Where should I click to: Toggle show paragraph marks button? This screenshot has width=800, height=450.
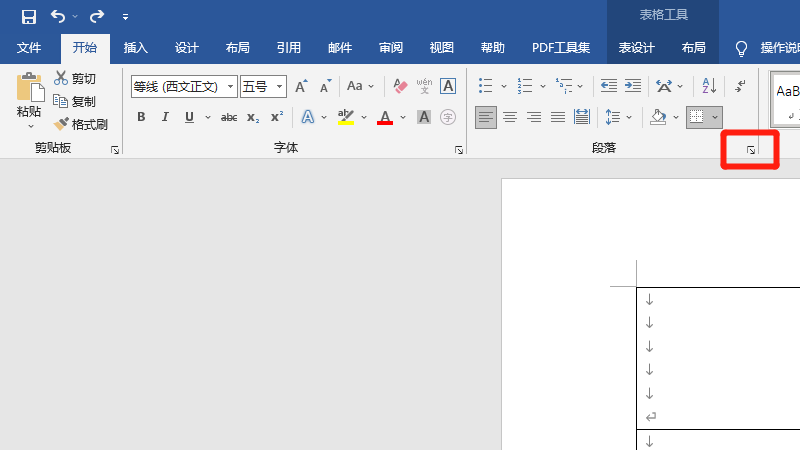click(x=740, y=86)
